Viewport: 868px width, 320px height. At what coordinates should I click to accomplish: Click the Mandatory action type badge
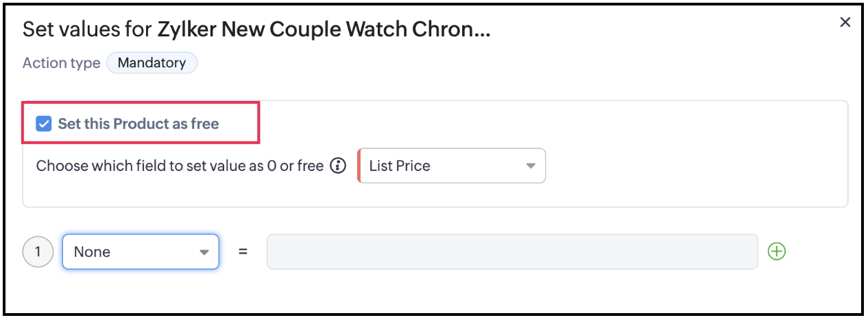pos(152,63)
